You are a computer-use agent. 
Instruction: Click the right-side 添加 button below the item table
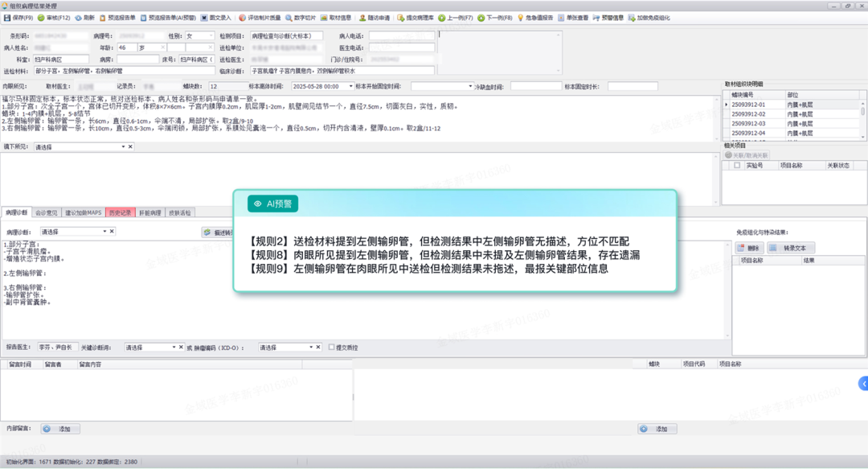657,429
